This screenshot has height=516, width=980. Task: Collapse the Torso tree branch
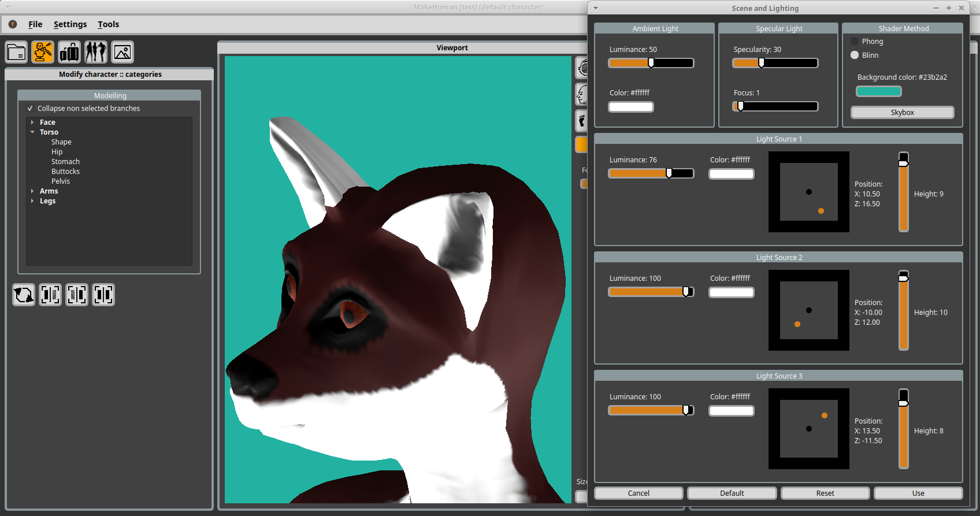32,132
